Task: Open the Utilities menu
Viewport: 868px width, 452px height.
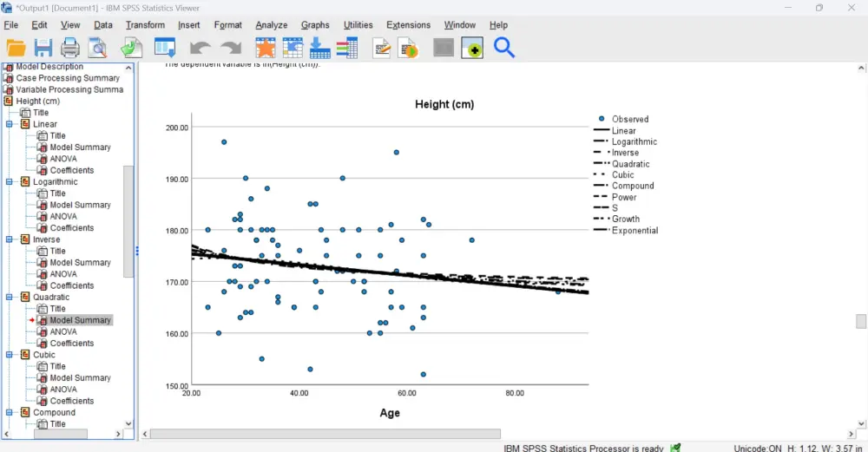Action: tap(358, 25)
